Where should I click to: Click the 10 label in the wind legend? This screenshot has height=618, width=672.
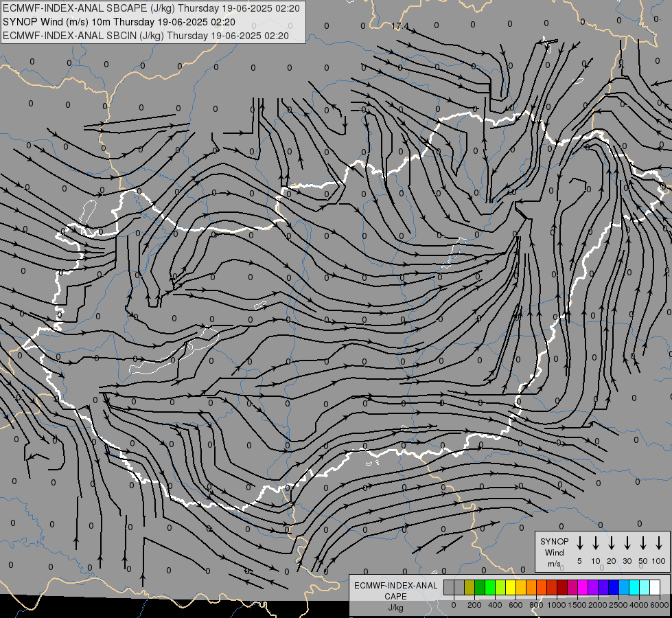coord(596,561)
